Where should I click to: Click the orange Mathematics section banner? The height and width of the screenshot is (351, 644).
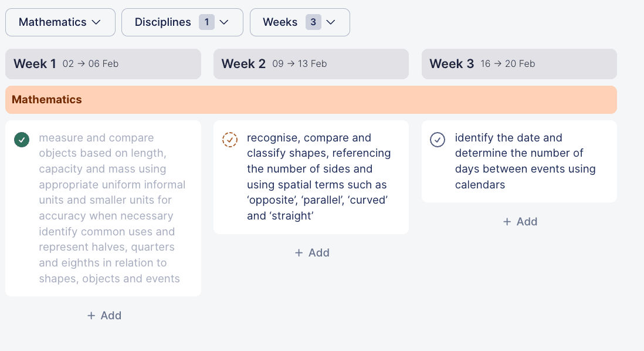click(311, 100)
